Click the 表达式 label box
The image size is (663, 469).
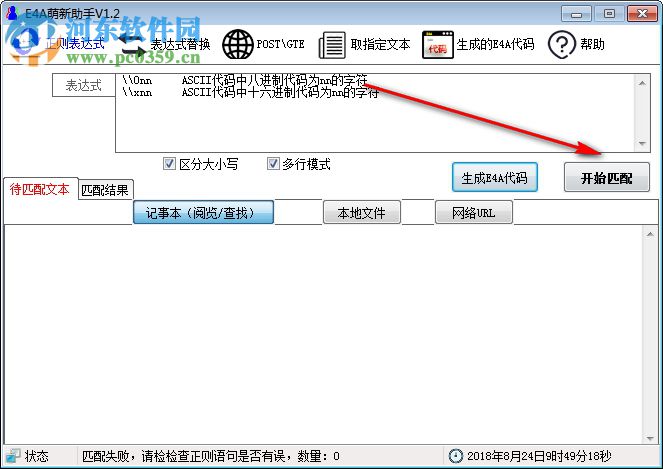click(x=84, y=85)
